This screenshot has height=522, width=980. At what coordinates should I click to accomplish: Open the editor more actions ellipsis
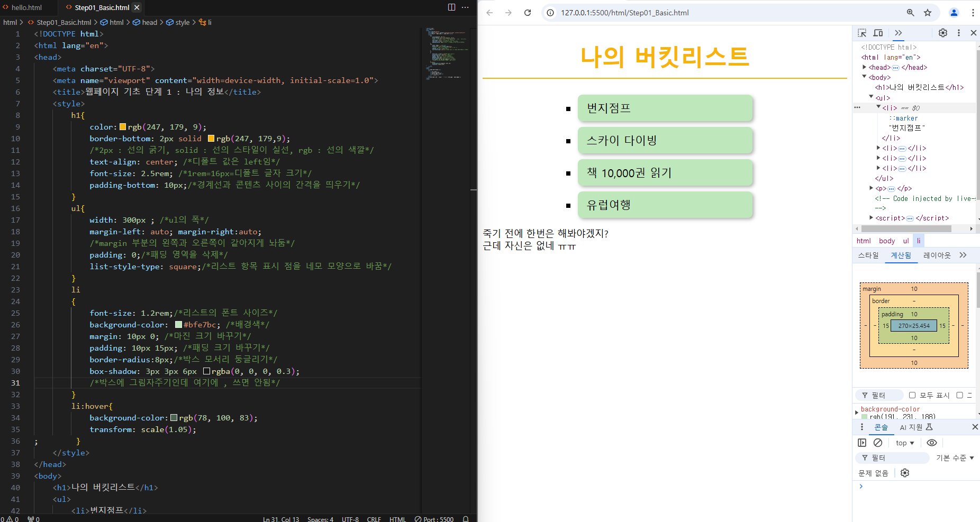pos(465,7)
